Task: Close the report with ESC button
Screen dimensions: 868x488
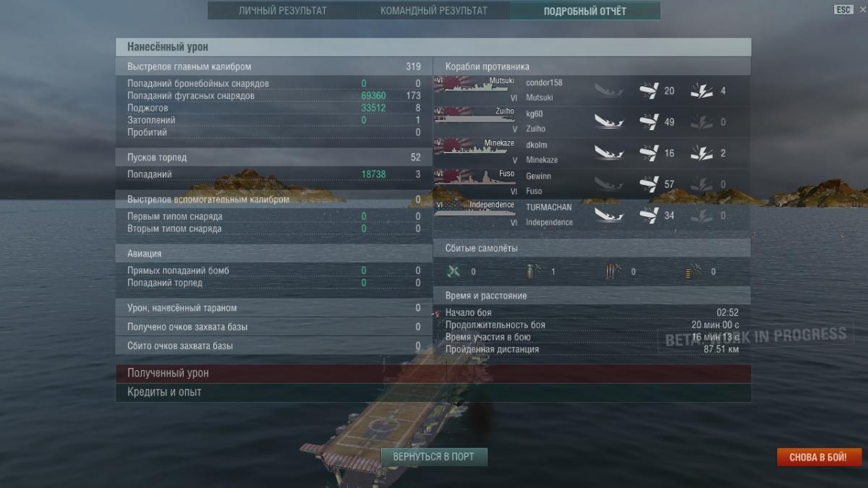Action: click(843, 9)
